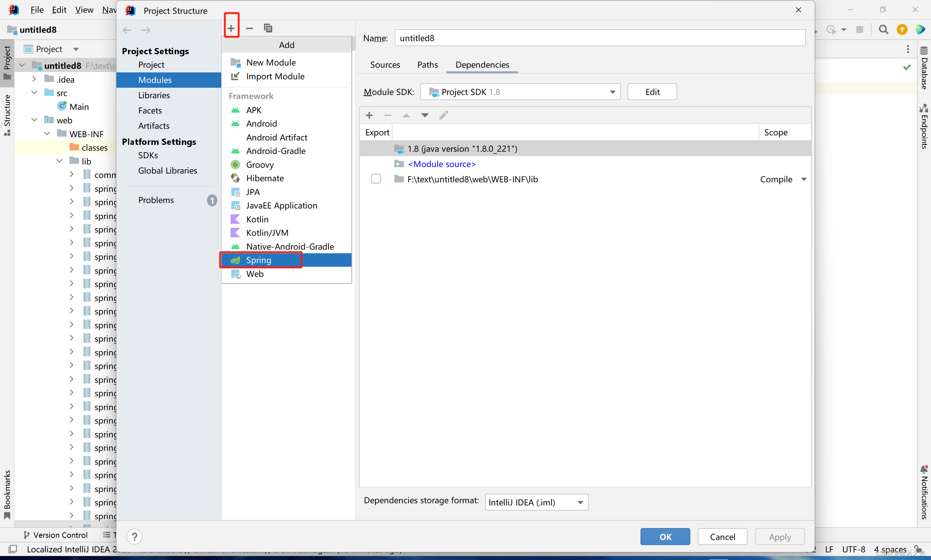
Task: Click the orange update arrow icon
Action: [902, 29]
